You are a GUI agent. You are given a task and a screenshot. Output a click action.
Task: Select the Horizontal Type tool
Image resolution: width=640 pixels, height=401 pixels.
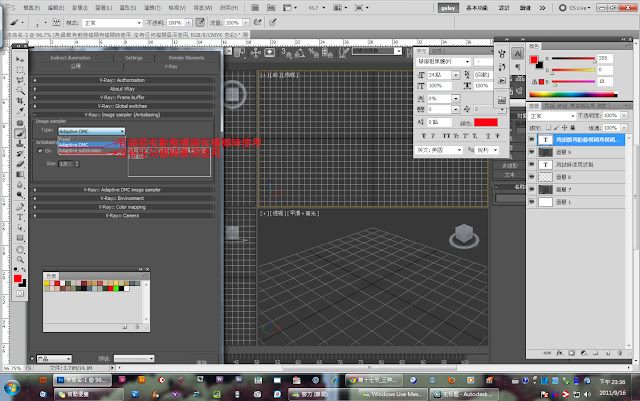point(20,217)
